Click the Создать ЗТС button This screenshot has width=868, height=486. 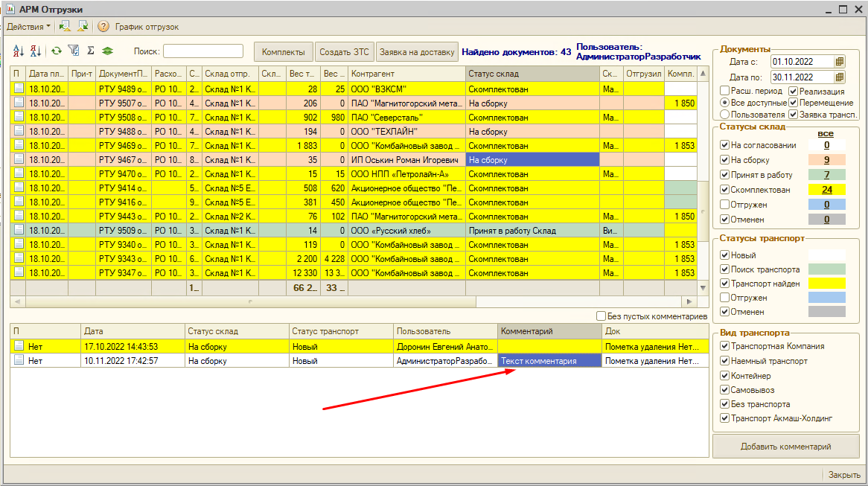345,52
